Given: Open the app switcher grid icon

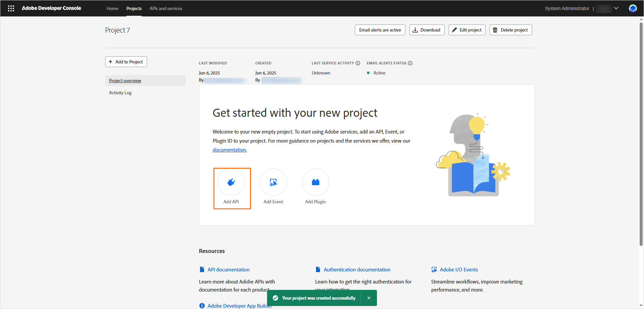Looking at the screenshot, I should (11, 8).
